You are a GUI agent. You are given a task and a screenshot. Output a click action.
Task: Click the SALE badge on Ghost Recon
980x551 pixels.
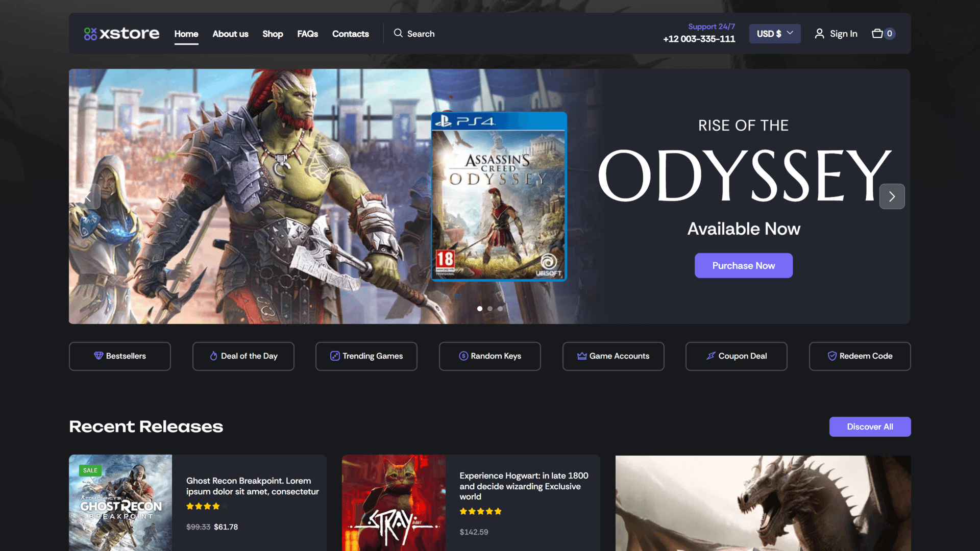point(90,470)
